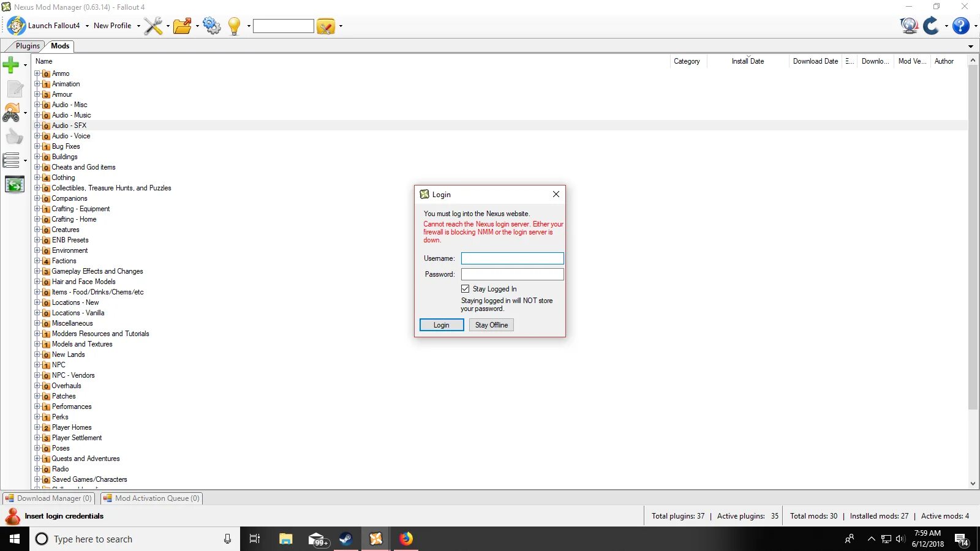Expand the Clothing category node
980x551 pixels.
tap(37, 178)
